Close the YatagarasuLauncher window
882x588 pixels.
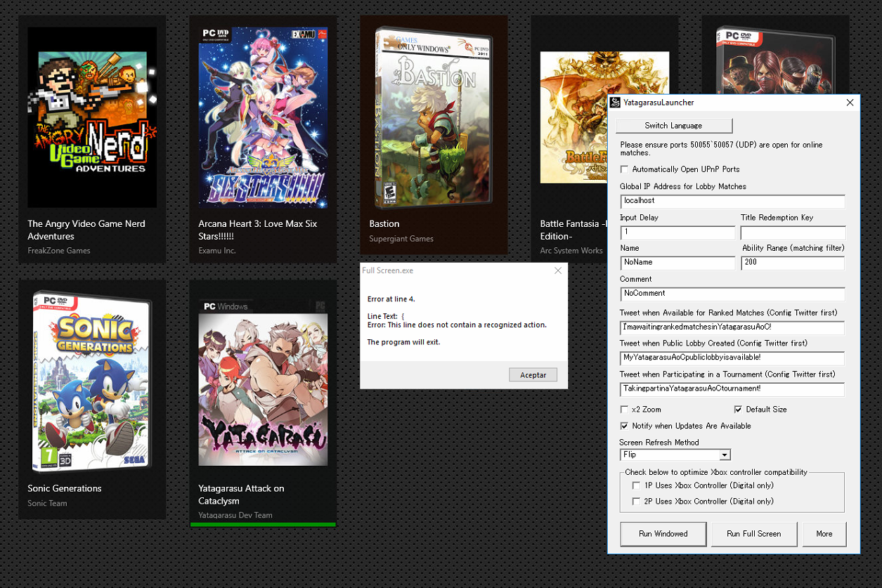850,103
